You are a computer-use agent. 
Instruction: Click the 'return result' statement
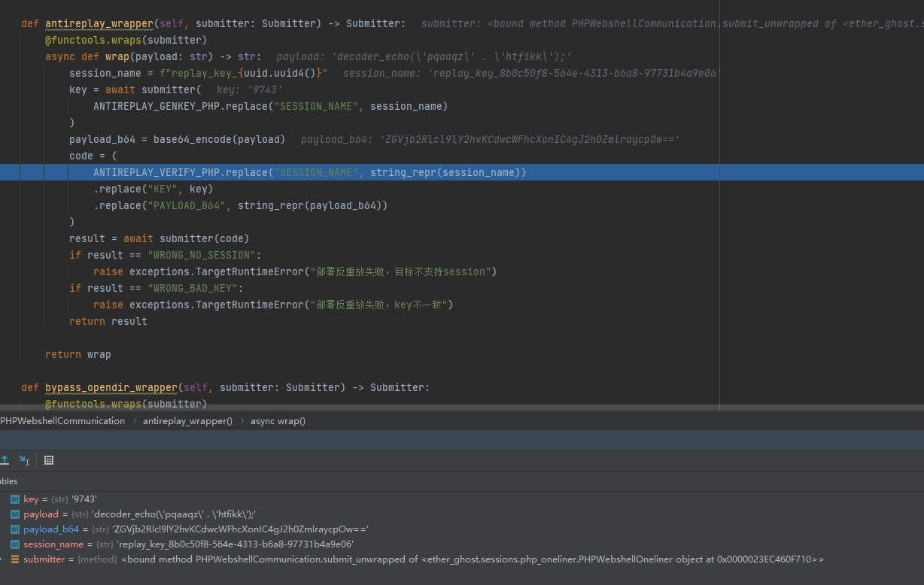pos(108,321)
